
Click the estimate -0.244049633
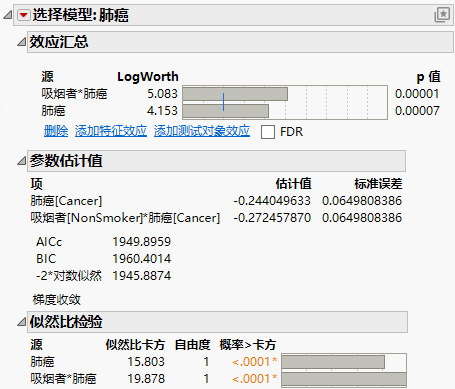pos(272,201)
